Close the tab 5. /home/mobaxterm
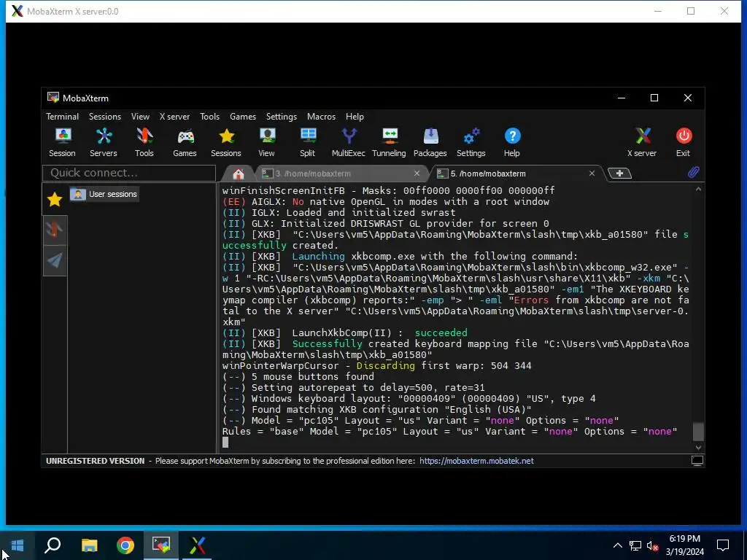 pyautogui.click(x=592, y=174)
